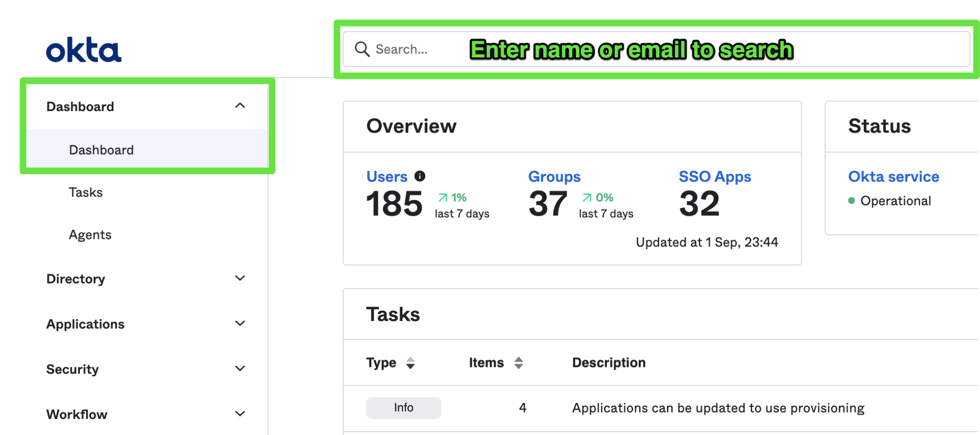Click the Overview panel heading
980x435 pixels.
click(x=412, y=126)
